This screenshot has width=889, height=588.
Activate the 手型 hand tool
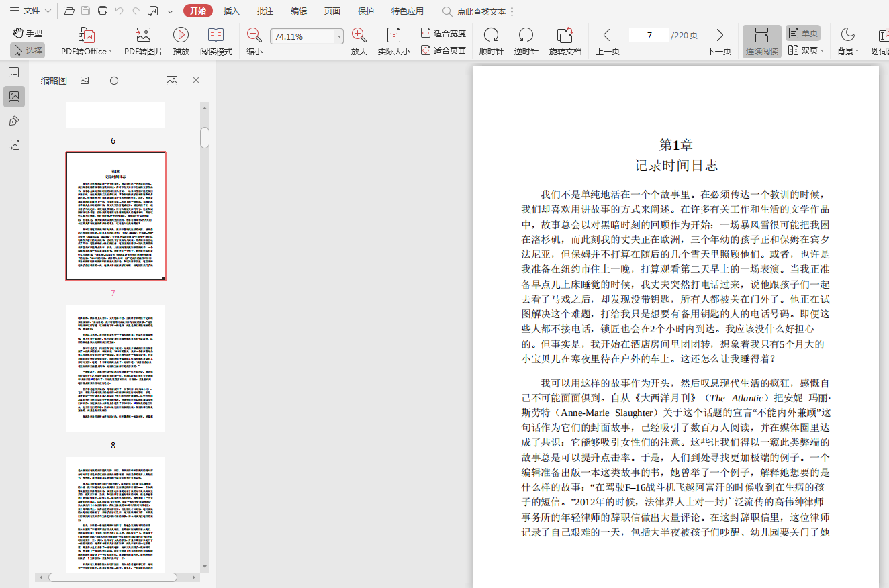pyautogui.click(x=28, y=33)
